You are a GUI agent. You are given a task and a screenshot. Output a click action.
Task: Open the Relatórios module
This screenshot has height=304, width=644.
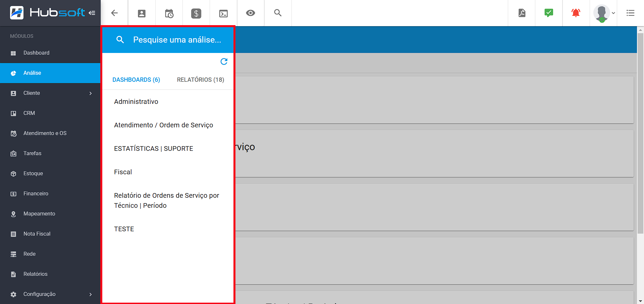click(x=50, y=274)
